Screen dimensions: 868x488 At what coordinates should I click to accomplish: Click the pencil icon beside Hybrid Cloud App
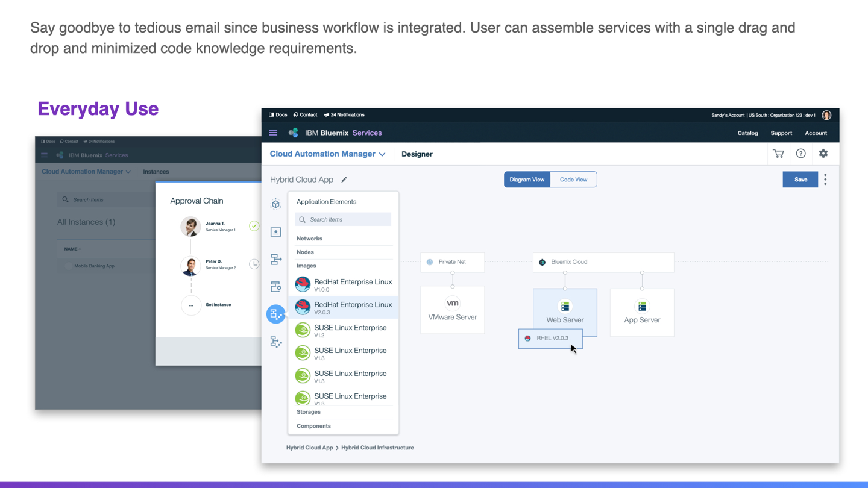[344, 180]
